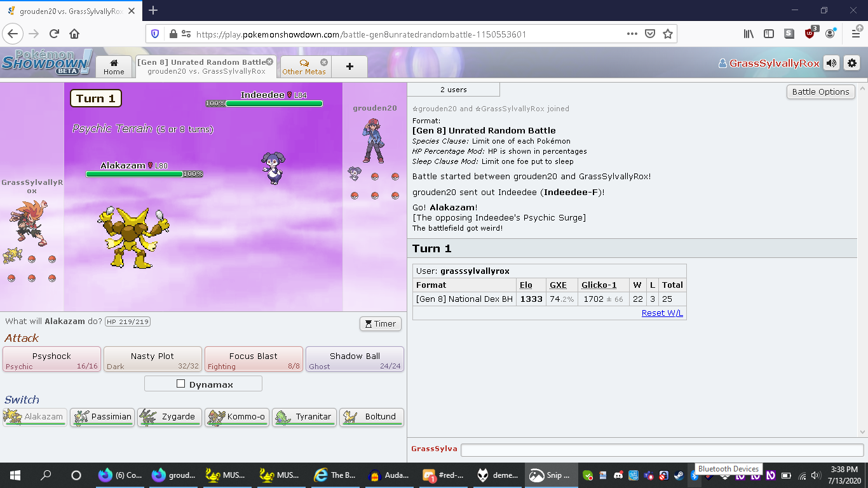Bookmark this page with the star

tap(668, 34)
